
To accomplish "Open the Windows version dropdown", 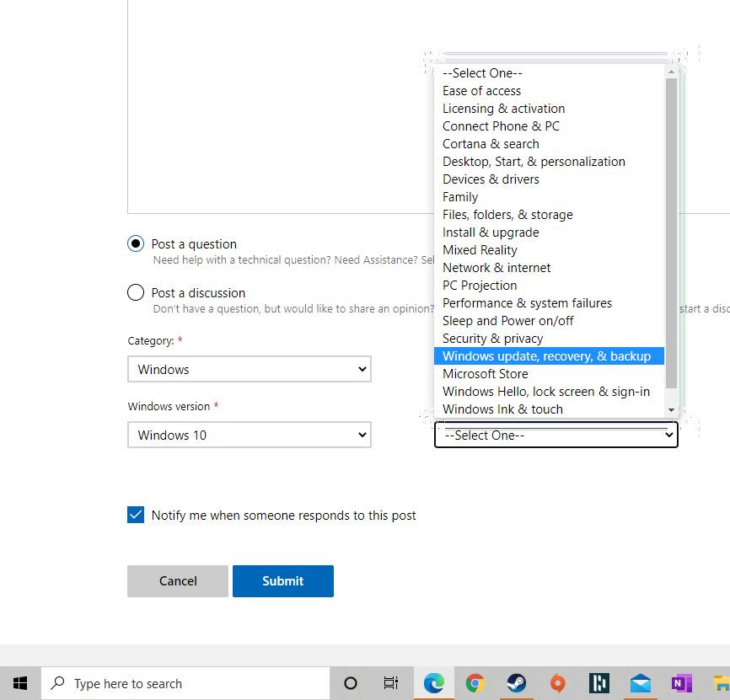I will point(249,435).
